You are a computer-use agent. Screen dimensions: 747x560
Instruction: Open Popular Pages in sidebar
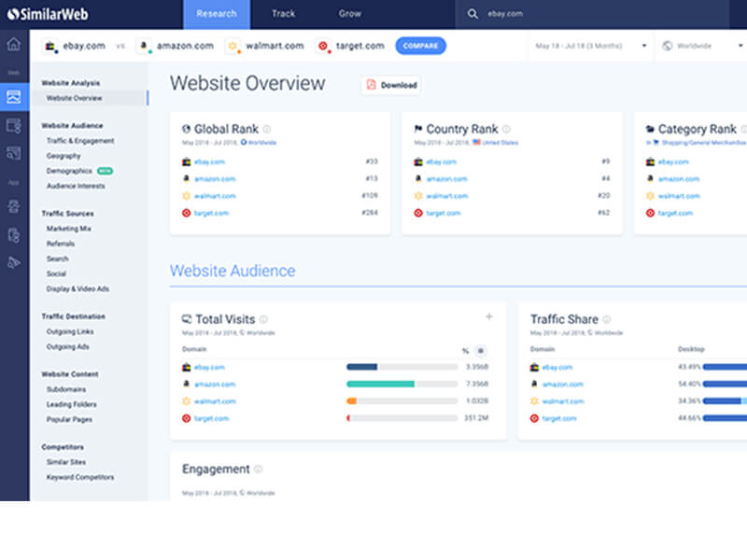pyautogui.click(x=69, y=419)
